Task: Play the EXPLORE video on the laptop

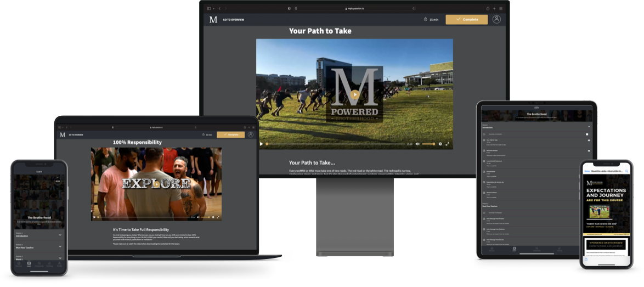Action: point(156,184)
